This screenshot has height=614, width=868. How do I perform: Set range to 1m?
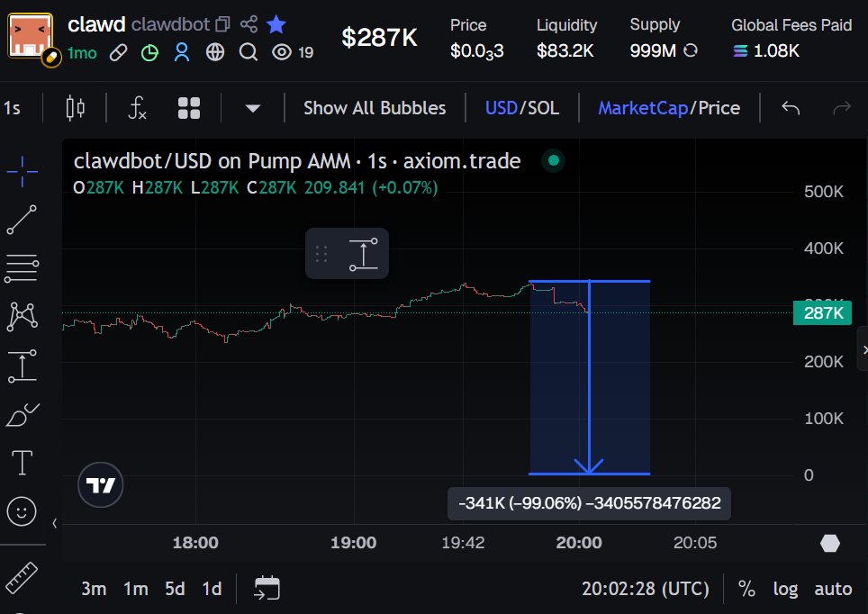[x=136, y=588]
